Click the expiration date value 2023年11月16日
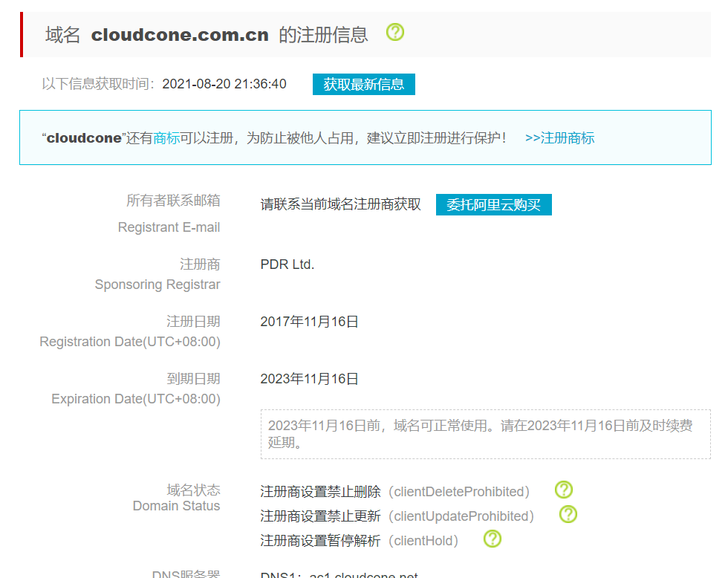The height and width of the screenshot is (578, 728). pyautogui.click(x=309, y=379)
